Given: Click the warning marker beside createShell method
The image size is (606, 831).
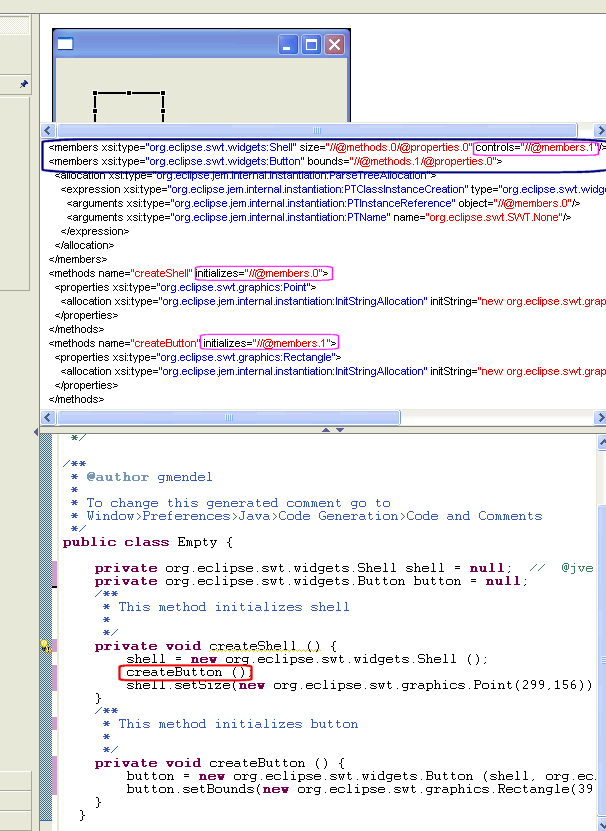Looking at the screenshot, I should 45,647.
